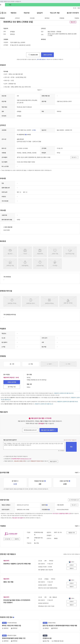Click the 면접 selection method tile
Screen dimensions: 80x644
[31, 364]
